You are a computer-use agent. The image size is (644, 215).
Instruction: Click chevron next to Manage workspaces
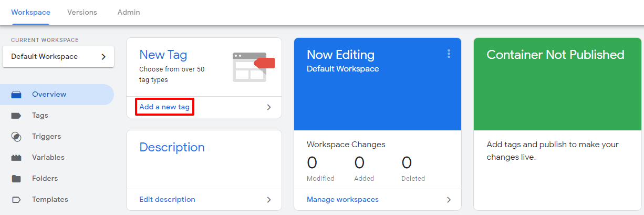coord(449,200)
